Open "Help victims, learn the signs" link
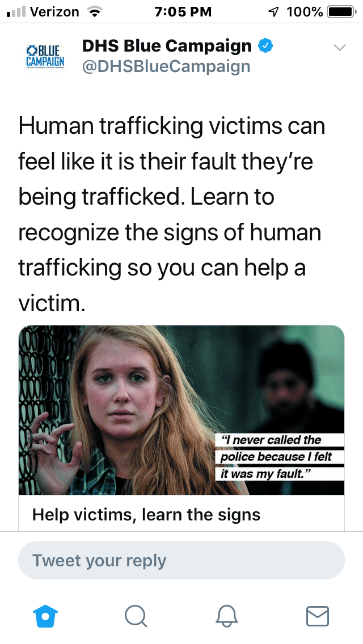 click(x=146, y=514)
